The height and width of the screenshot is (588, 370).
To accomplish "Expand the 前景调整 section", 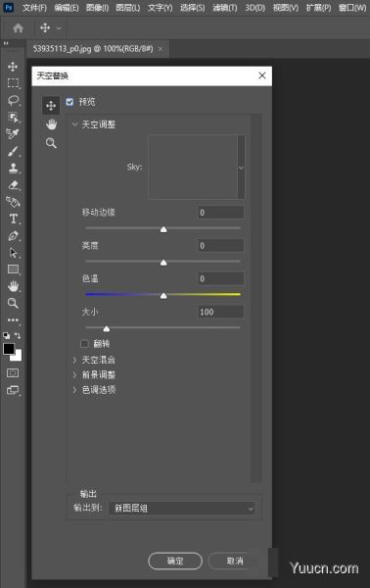I will [74, 374].
